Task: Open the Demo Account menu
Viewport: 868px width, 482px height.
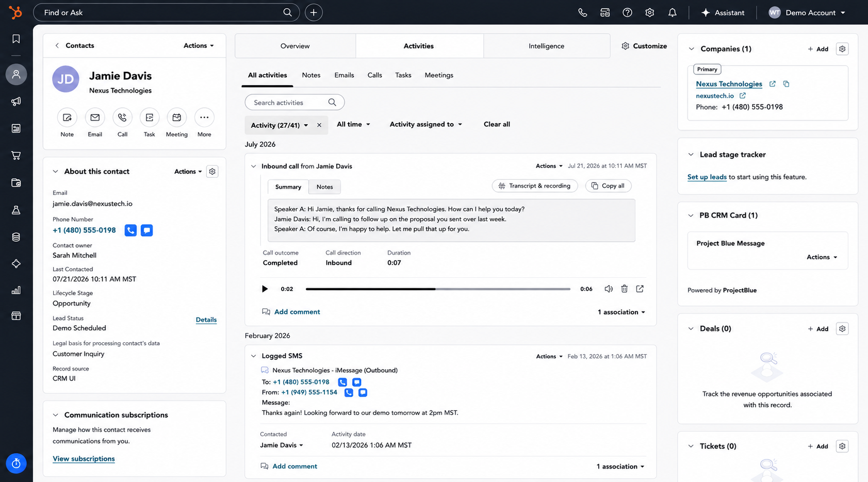Action: 807,12
